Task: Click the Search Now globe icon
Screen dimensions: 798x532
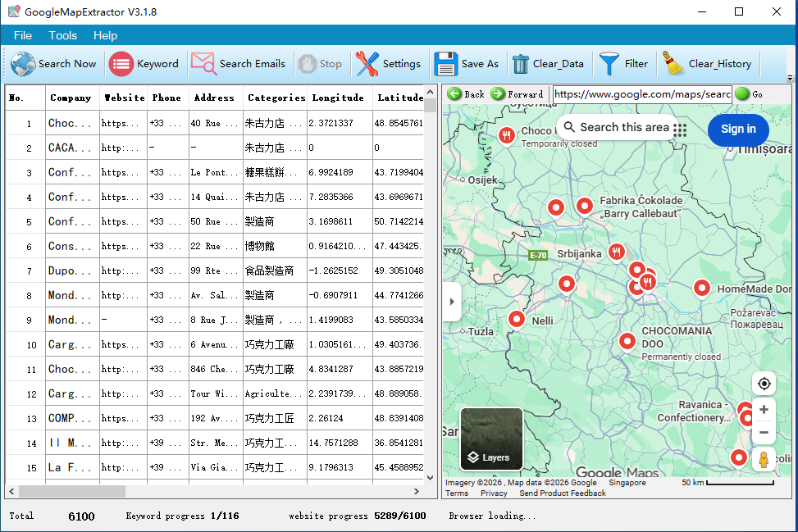Action: [24, 64]
